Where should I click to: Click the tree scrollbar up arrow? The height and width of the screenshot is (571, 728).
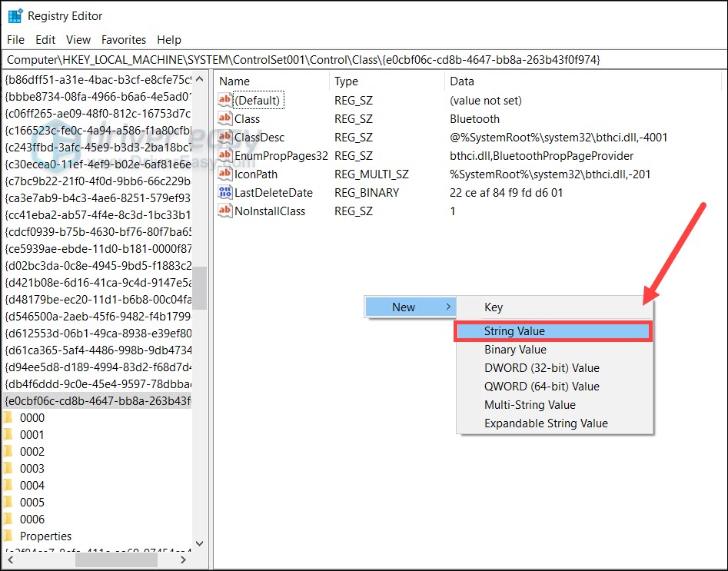[x=199, y=79]
